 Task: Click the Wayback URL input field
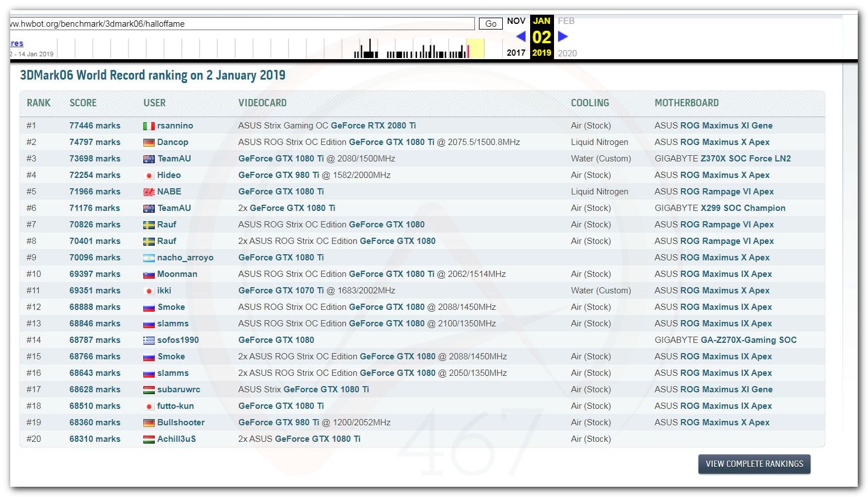[242, 24]
